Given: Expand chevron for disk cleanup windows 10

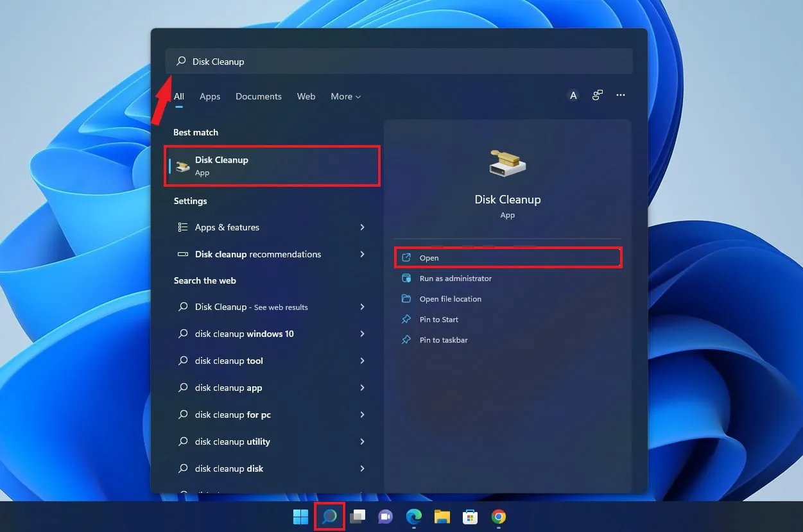Looking at the screenshot, I should pyautogui.click(x=362, y=334).
